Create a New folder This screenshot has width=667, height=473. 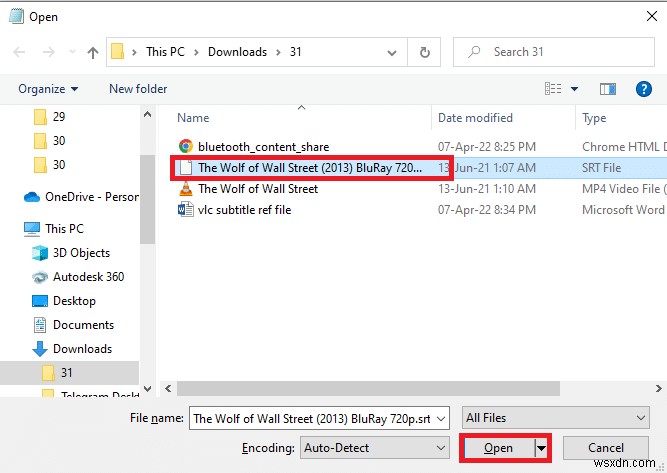[138, 89]
